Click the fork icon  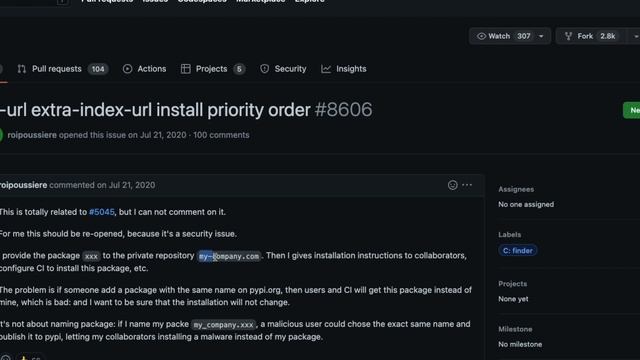coord(568,36)
